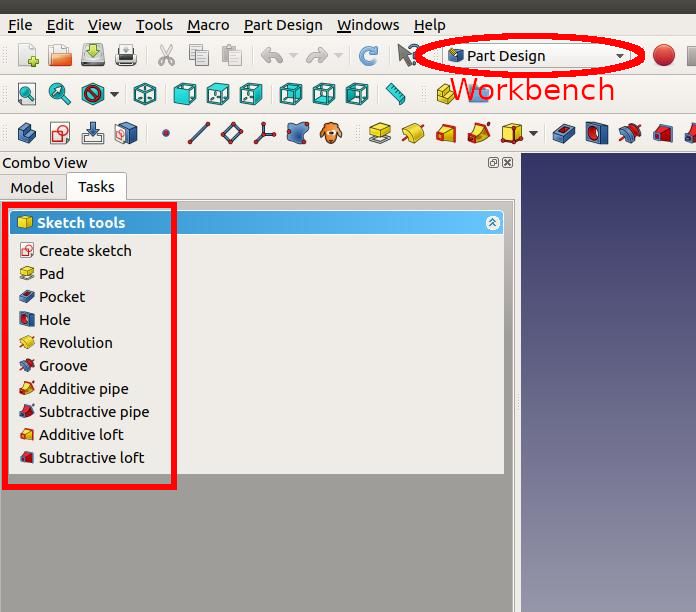Click the Groove toolbar icon
Screen dimensions: 696x612
(x=630, y=133)
